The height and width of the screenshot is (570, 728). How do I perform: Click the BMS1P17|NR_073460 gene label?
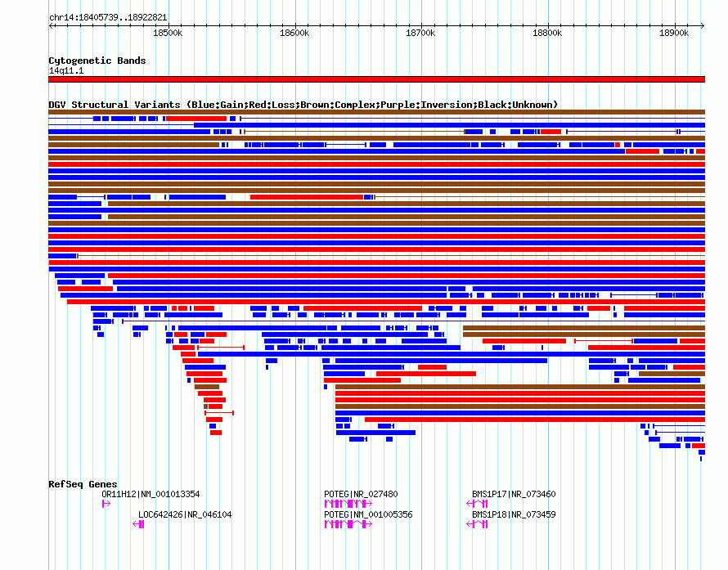[x=514, y=494]
